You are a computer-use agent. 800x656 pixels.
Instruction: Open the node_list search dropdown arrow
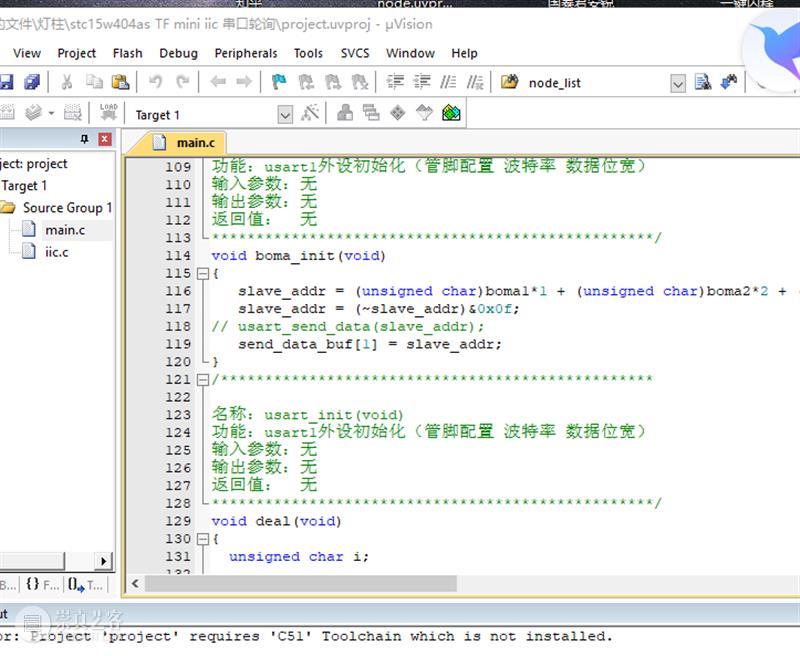tap(678, 83)
